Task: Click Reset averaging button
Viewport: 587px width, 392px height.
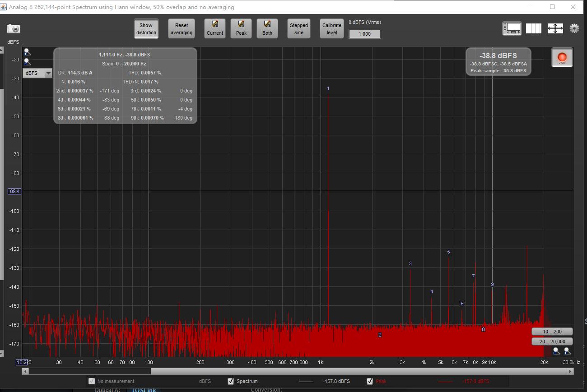Action: pyautogui.click(x=182, y=28)
